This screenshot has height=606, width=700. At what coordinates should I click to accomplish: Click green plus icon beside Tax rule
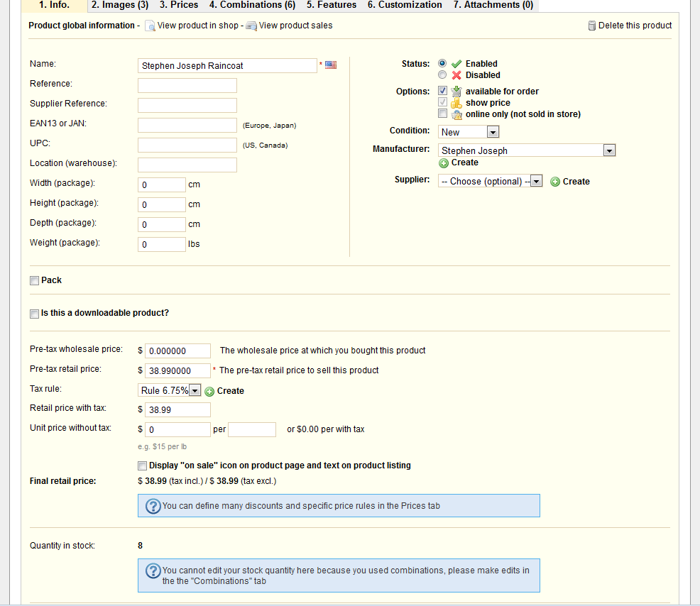point(209,392)
